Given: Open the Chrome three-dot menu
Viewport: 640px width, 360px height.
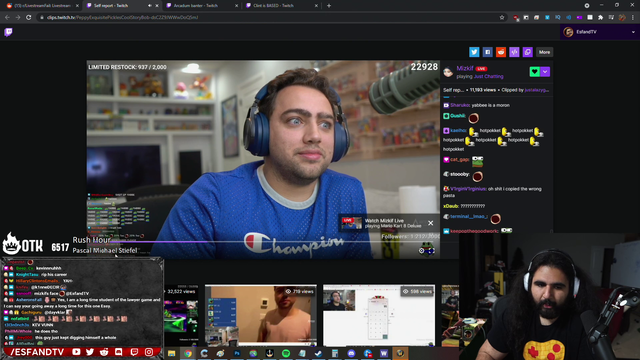Looking at the screenshot, I should point(633,18).
